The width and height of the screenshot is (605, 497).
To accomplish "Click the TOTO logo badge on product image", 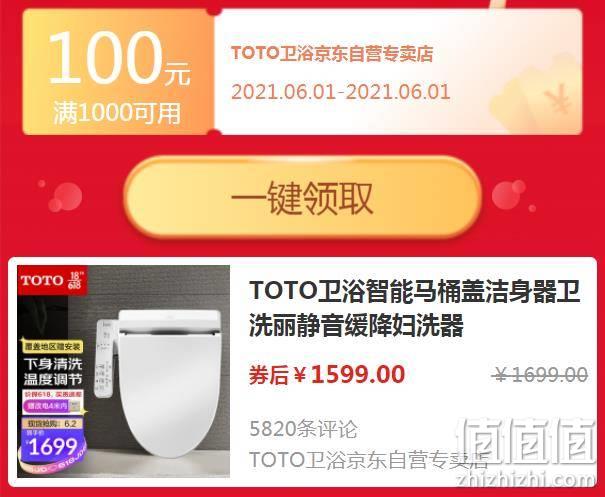I will click(x=42, y=280).
